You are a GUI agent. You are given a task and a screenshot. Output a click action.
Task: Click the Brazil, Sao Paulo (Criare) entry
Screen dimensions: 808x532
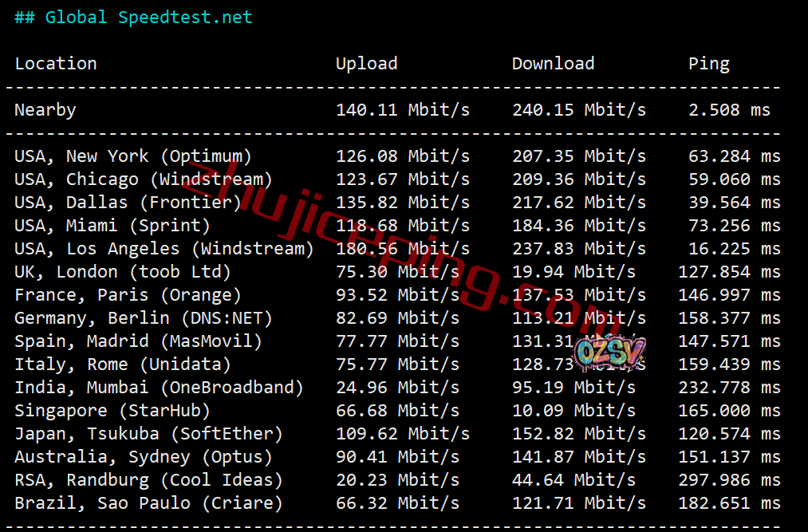[148, 503]
